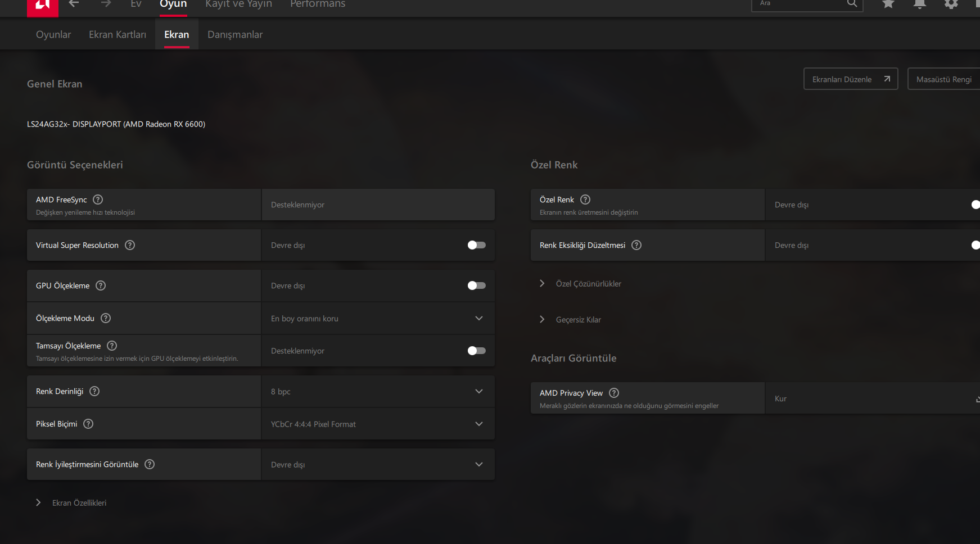Show help for Renk Derinliği
980x544 pixels.
click(94, 391)
